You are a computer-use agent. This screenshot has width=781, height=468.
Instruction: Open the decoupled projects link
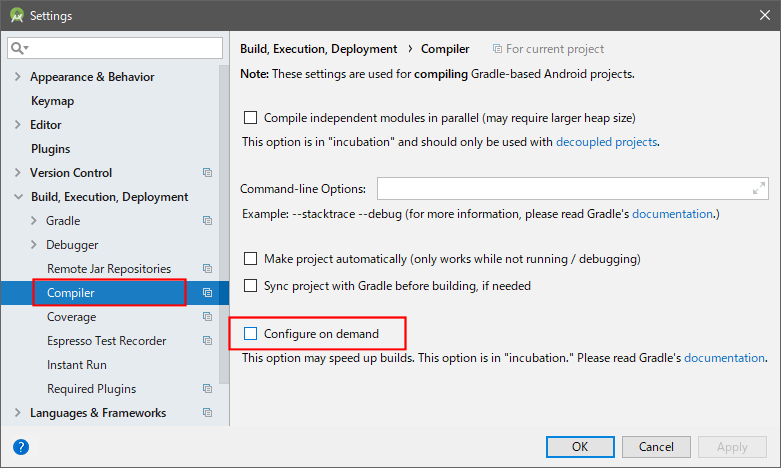(x=606, y=142)
